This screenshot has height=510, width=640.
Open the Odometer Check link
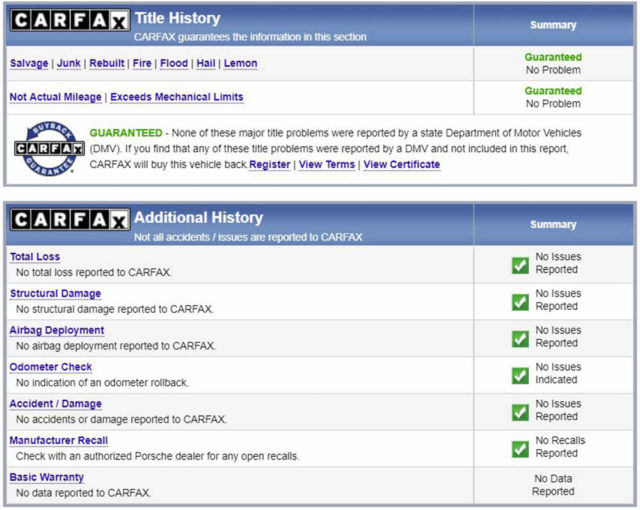pos(51,367)
